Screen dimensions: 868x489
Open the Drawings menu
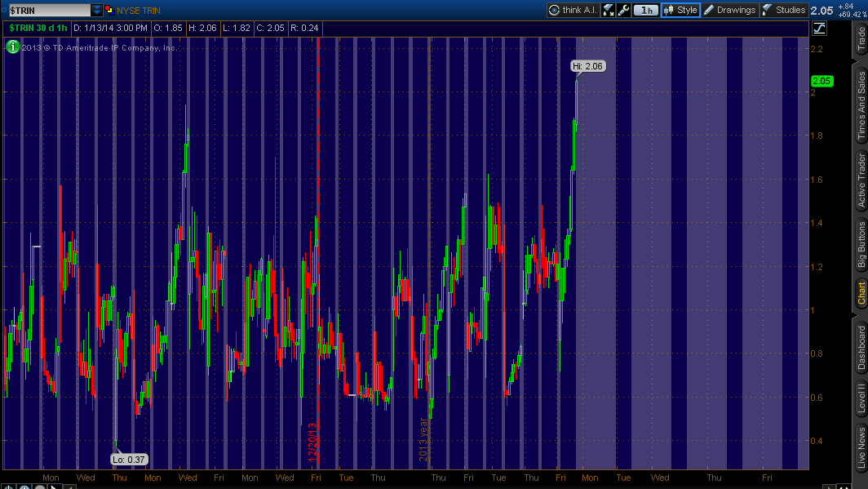pyautogui.click(x=729, y=10)
